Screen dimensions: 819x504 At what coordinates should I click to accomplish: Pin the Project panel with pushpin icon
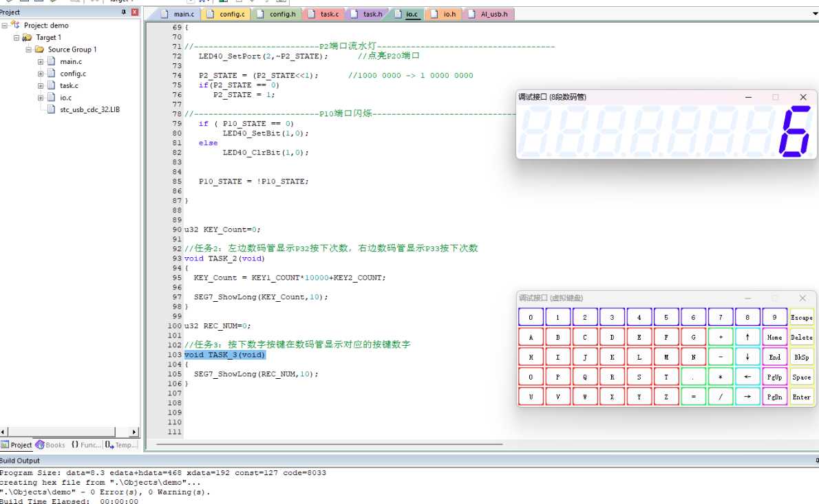coord(124,12)
